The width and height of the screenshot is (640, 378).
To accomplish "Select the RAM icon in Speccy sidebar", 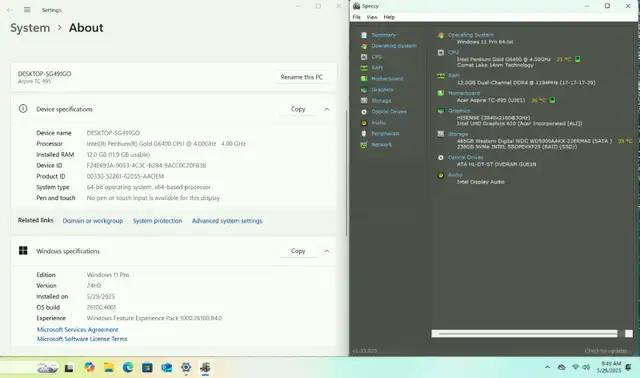I will point(364,68).
